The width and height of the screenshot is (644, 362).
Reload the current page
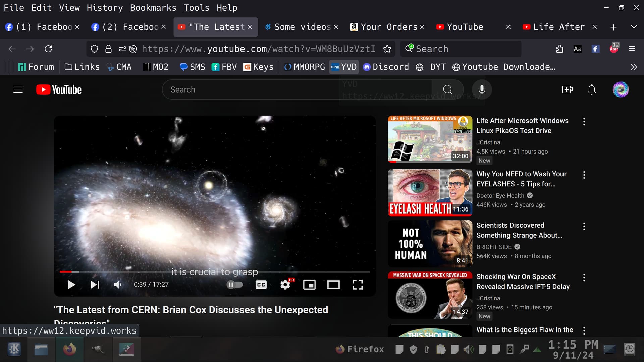(48, 49)
